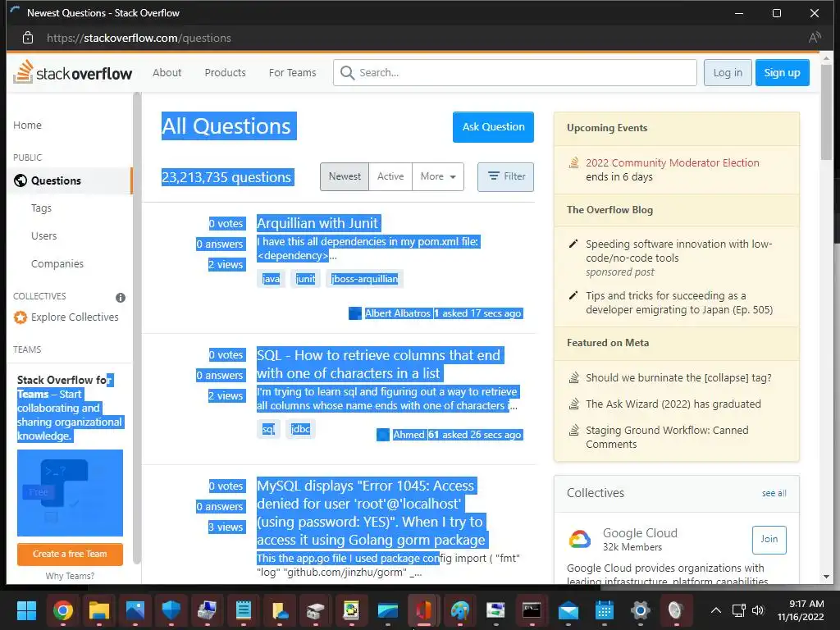Expand the More sort options dropdown

(438, 176)
